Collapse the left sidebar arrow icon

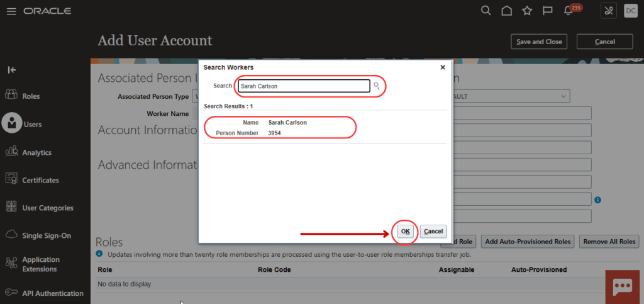tap(12, 70)
